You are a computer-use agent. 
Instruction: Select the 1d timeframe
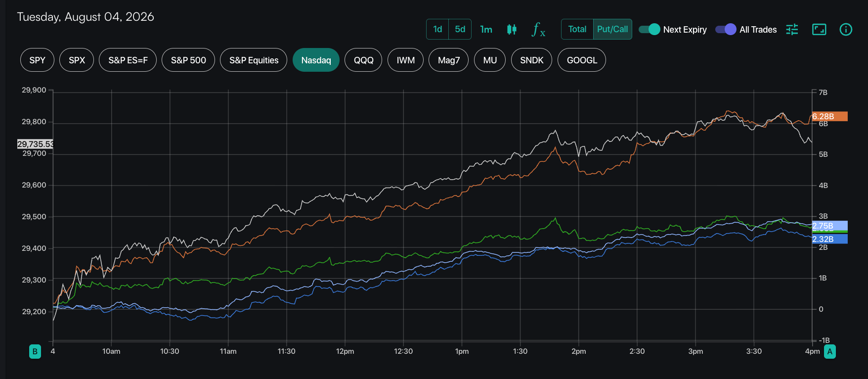point(437,29)
